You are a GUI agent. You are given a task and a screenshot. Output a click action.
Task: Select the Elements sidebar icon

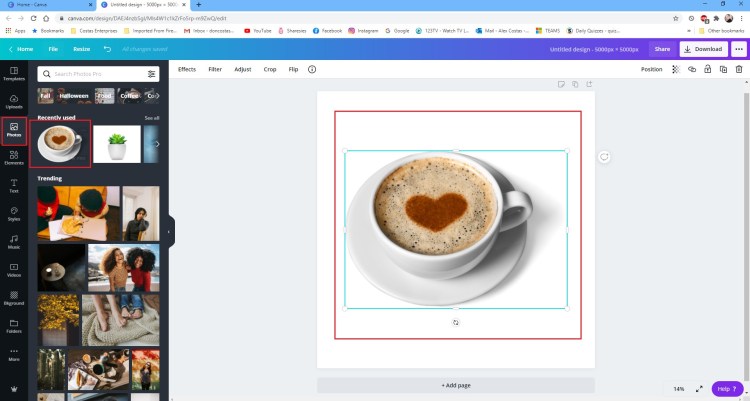(x=14, y=158)
